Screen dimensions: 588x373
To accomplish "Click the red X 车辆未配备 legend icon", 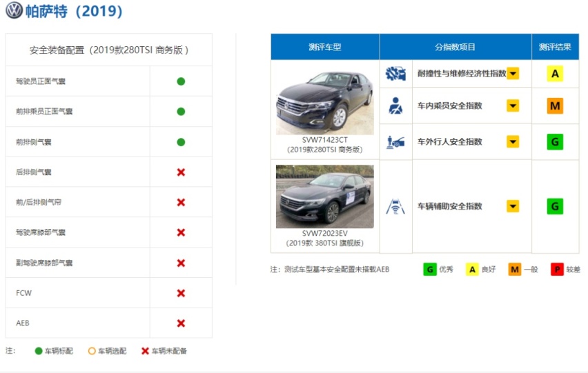I will [x=145, y=351].
